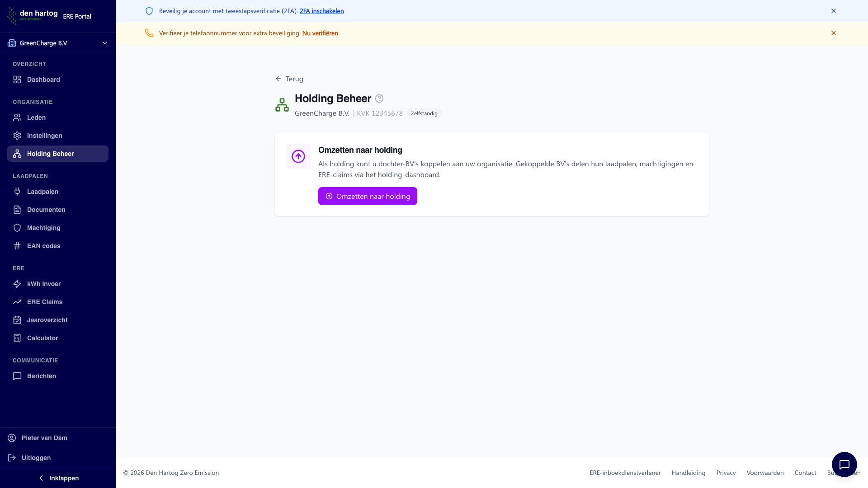Click the Terug link text

pyautogui.click(x=294, y=79)
